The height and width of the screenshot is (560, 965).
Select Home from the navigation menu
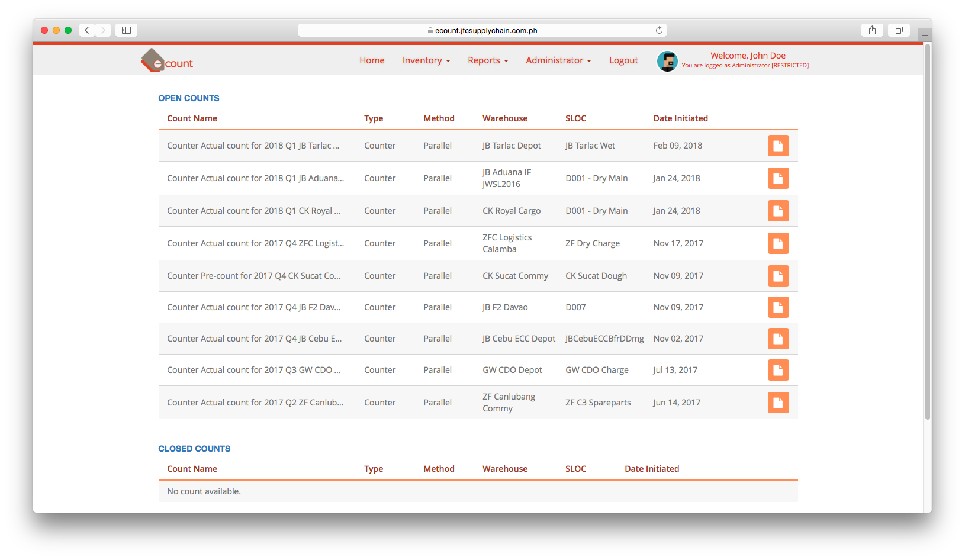(372, 60)
